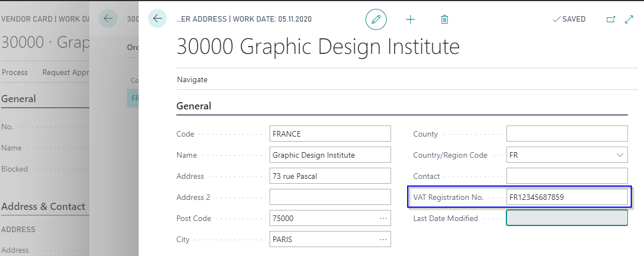The height and width of the screenshot is (256, 644).
Task: Click the Post Code label
Action: coord(194,219)
